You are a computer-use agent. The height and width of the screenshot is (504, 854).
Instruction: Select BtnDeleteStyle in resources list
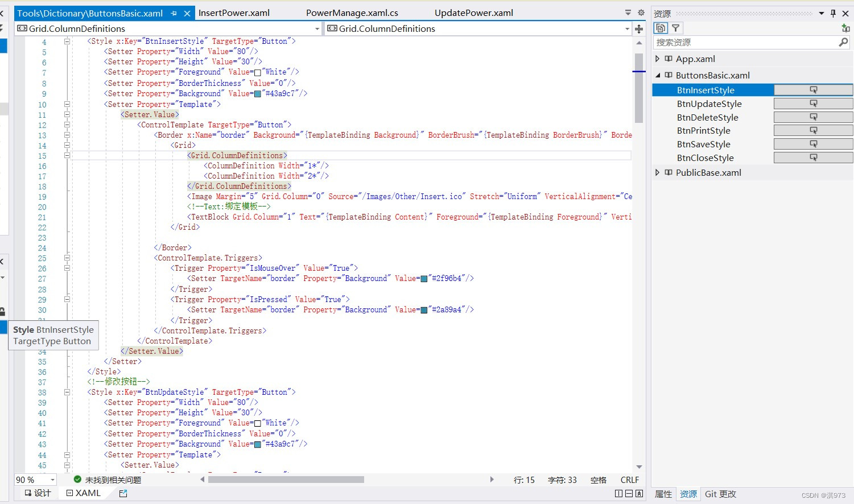707,117
